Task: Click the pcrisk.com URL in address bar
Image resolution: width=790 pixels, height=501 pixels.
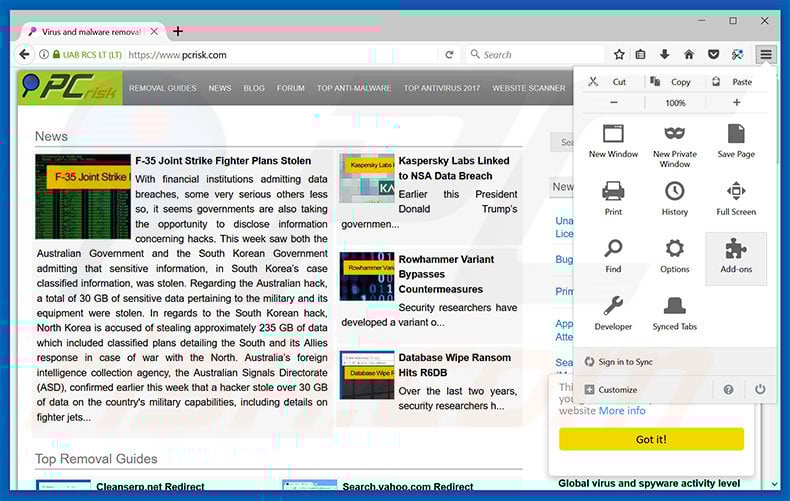Action: (177, 54)
